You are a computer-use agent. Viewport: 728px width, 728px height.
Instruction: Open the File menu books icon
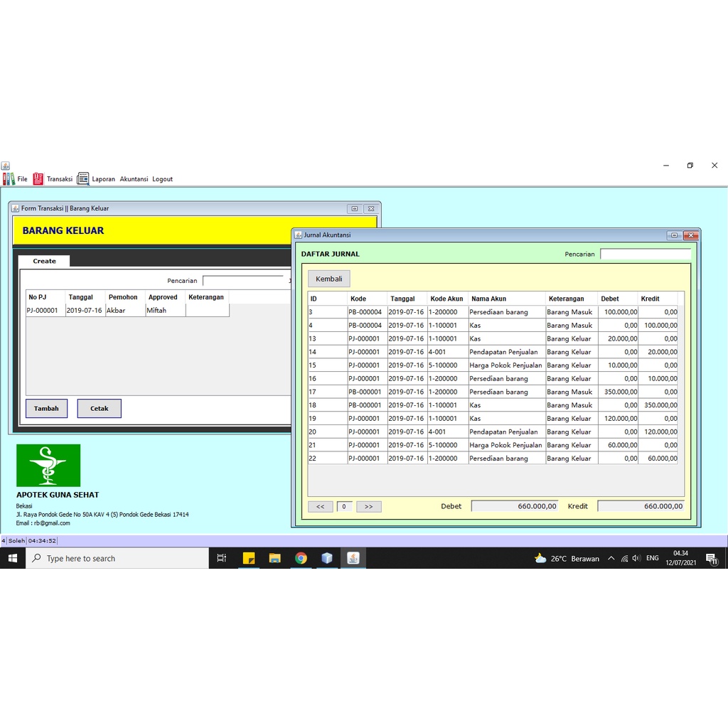point(9,178)
